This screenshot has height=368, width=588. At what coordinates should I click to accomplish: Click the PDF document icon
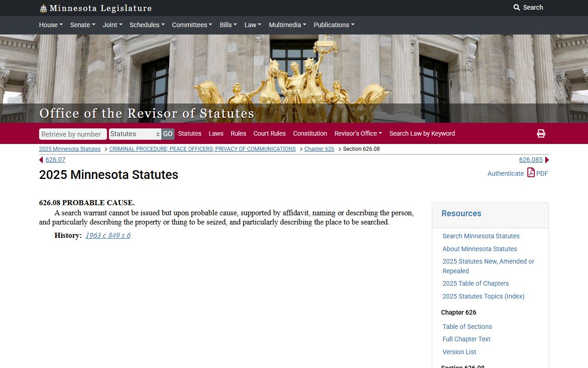531,172
